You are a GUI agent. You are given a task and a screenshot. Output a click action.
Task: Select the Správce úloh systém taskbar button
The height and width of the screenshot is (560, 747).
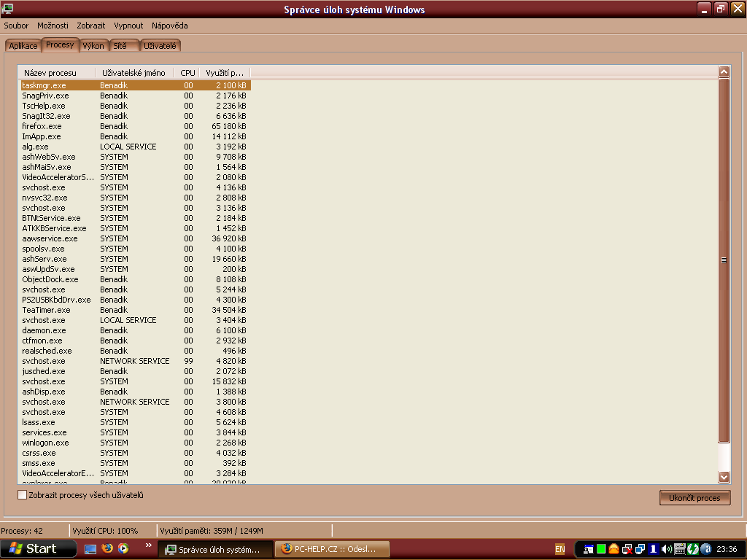coord(215,550)
